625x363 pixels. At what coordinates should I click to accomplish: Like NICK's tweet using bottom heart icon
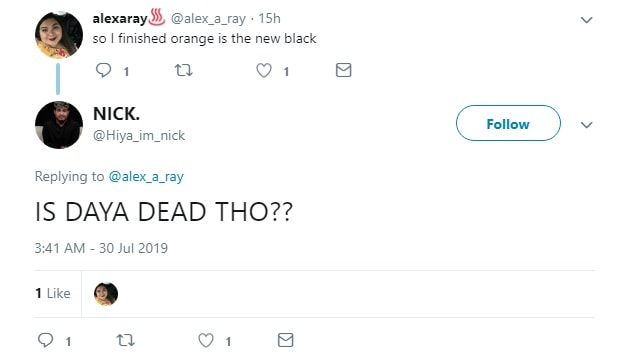206,340
